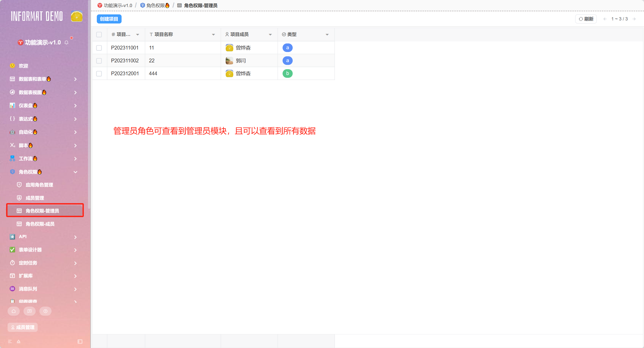
Task: Open 应用角色管理 sidebar item
Action: tap(39, 185)
